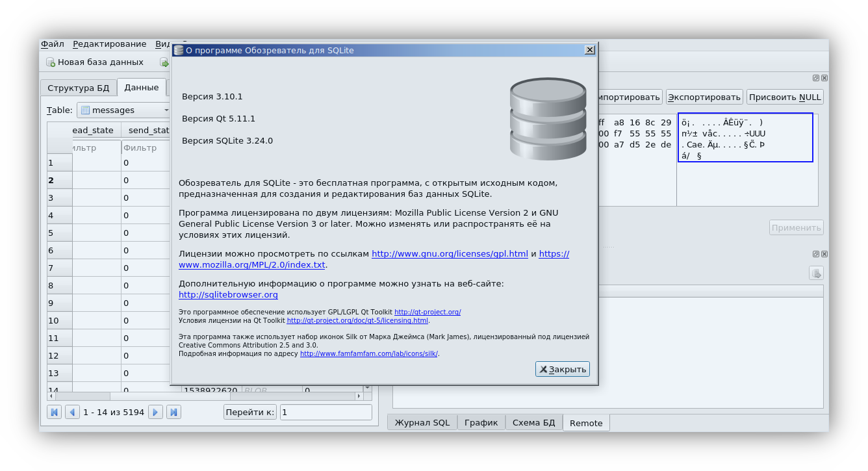Click the Перейти к input field
This screenshot has width=868, height=471.
pyautogui.click(x=325, y=411)
